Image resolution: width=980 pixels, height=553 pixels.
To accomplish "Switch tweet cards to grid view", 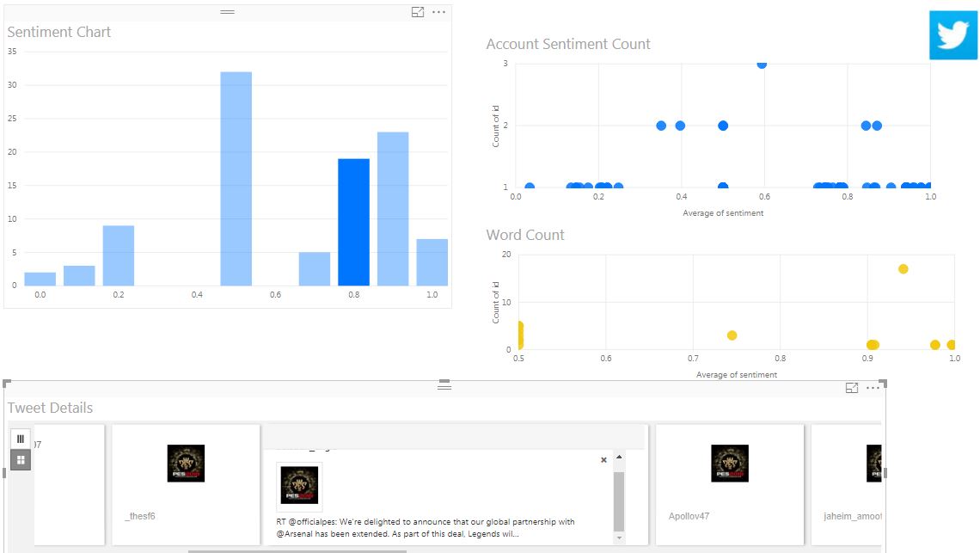I will [21, 460].
